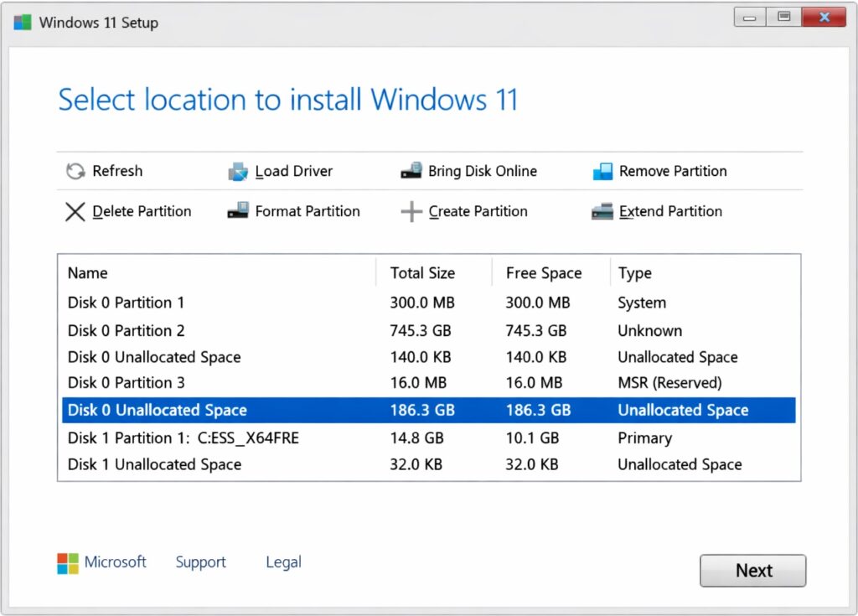Click the 186.3 GB free space cell
The height and width of the screenshot is (616, 858).
(x=539, y=410)
